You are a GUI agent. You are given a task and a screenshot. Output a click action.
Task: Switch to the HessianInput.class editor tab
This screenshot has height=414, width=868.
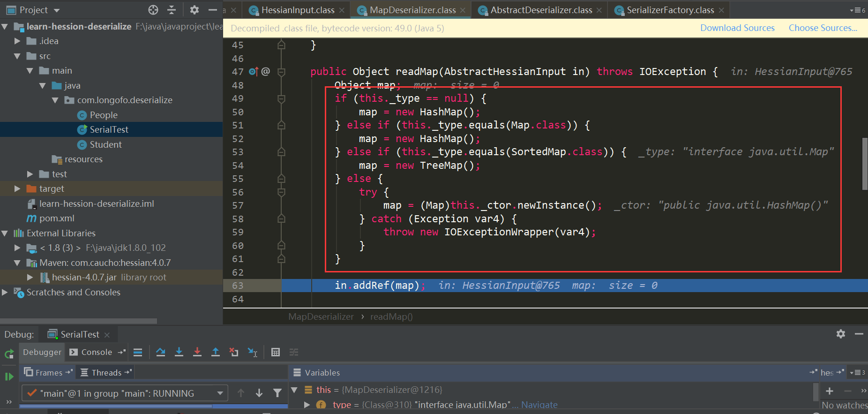(x=298, y=10)
